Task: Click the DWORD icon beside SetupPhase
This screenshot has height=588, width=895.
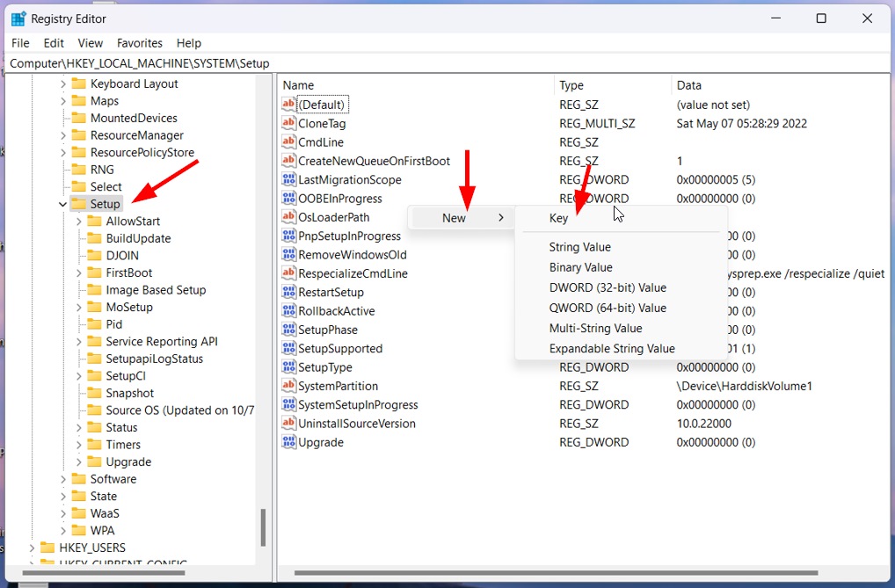Action: coord(289,330)
